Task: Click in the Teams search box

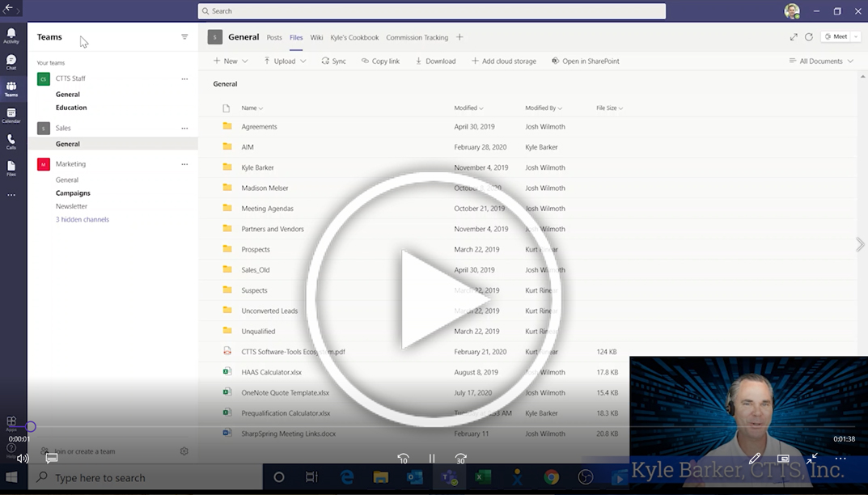Action: 432,11
